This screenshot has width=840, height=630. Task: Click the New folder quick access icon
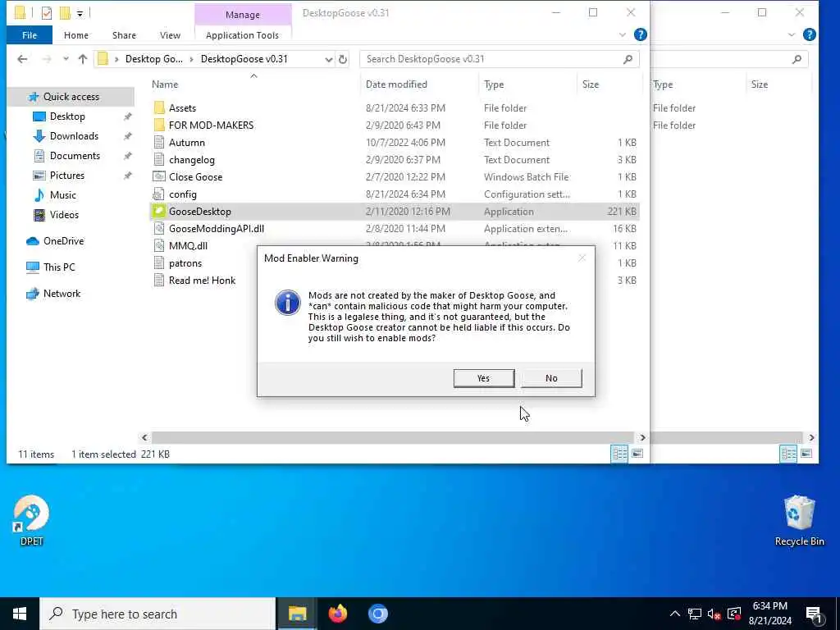(65, 13)
